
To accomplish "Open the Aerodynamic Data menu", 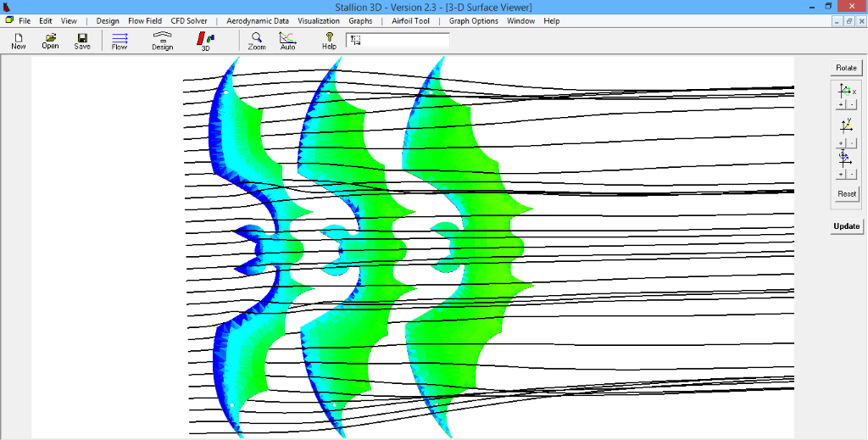I will click(x=258, y=21).
